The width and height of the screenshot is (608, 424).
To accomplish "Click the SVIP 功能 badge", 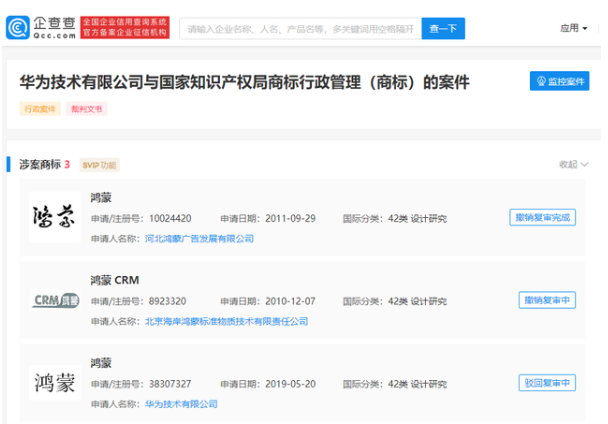I will click(x=99, y=165).
